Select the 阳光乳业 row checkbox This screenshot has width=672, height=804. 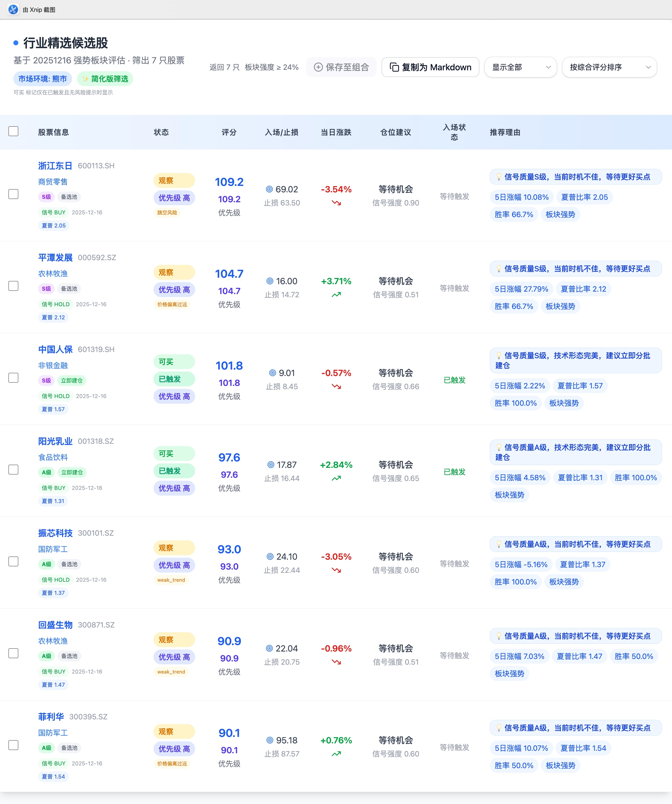13,470
